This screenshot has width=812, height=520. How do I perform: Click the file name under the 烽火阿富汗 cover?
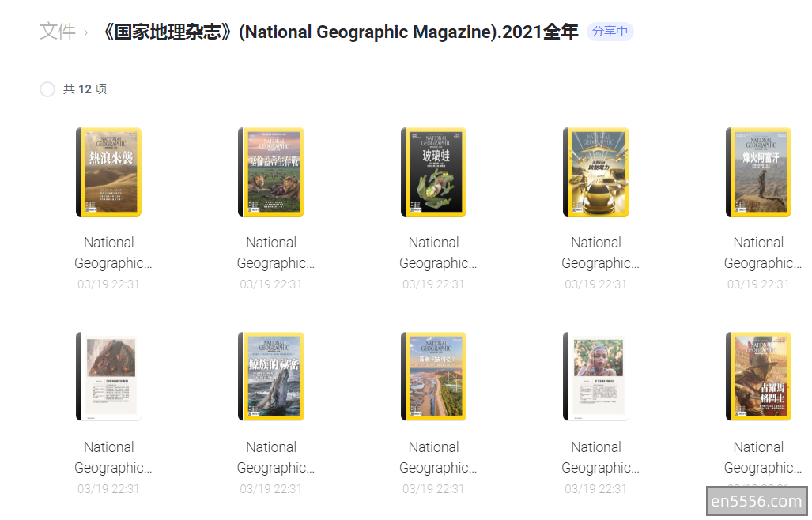(763, 253)
